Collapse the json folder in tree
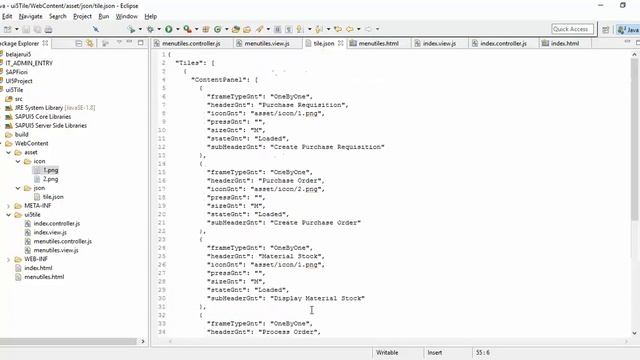The image size is (640, 360). pos(18,188)
